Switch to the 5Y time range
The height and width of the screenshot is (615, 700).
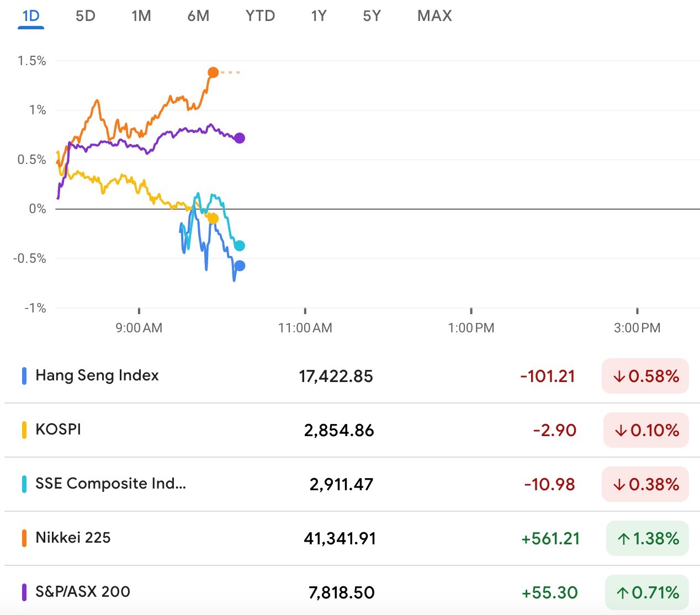click(372, 16)
